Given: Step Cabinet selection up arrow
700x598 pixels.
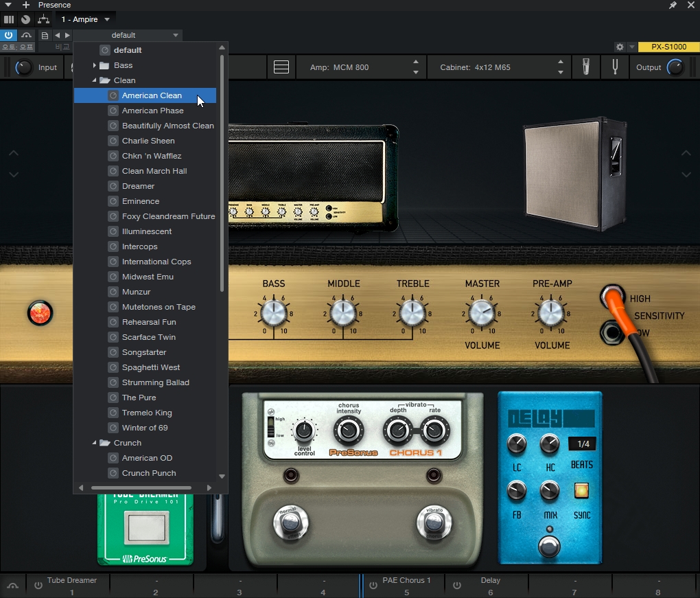Looking at the screenshot, I should point(560,62).
